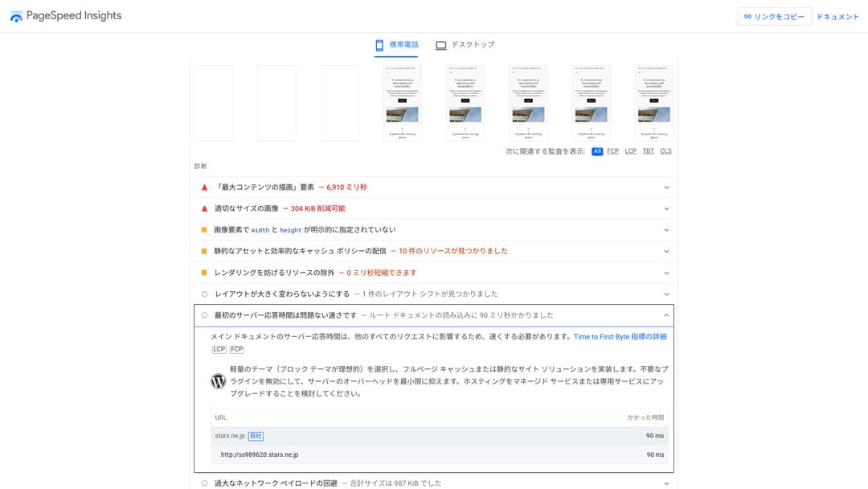Collapse the 最初のサーバー応答時間 audit section
This screenshot has width=868, height=489.
tap(666, 315)
